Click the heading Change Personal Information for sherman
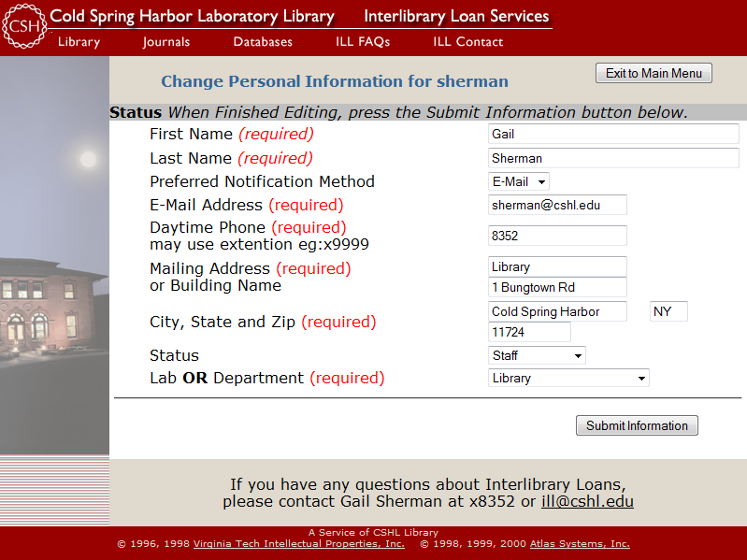This screenshot has height=560, width=747. click(335, 81)
